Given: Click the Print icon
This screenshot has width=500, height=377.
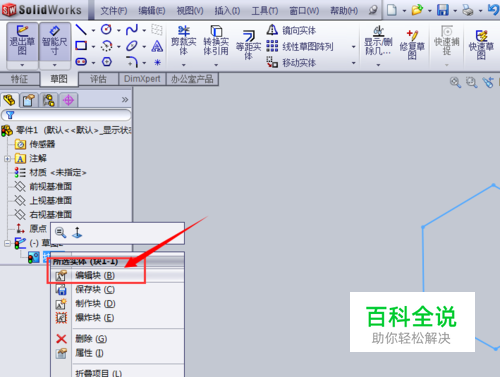Looking at the screenshot, I should 468,10.
